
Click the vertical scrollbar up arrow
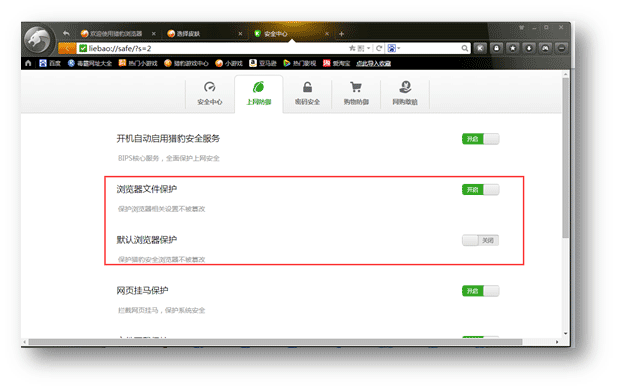click(565, 74)
